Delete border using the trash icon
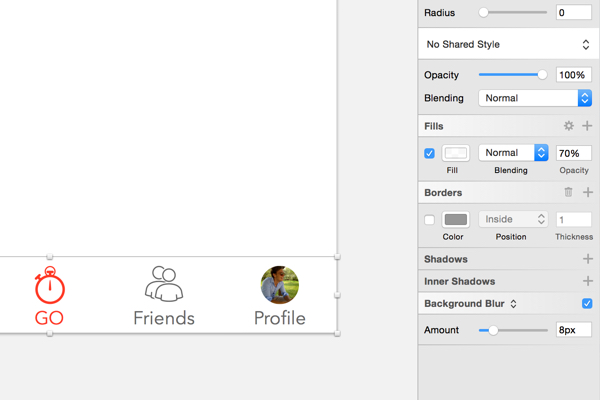 click(x=568, y=192)
